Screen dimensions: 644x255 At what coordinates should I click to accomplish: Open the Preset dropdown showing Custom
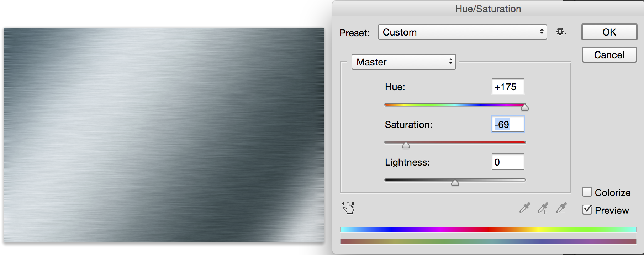coord(462,32)
